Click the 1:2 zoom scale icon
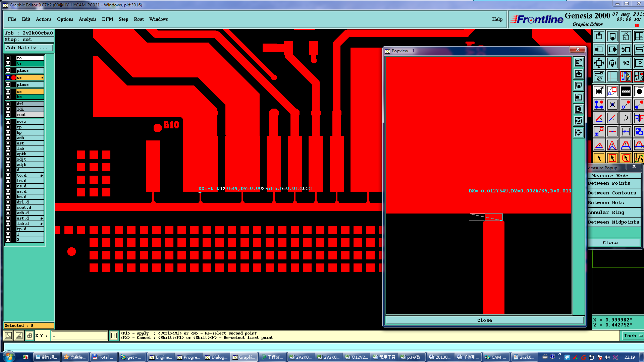 (x=626, y=63)
